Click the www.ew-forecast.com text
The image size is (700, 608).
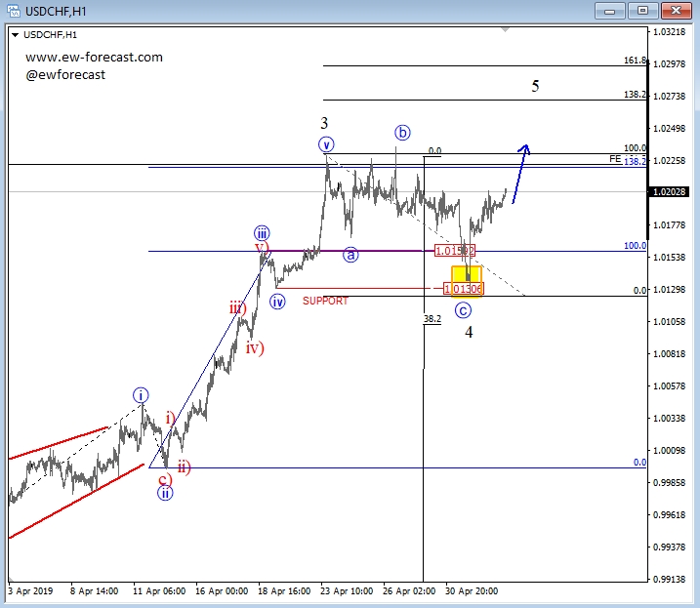(94, 58)
